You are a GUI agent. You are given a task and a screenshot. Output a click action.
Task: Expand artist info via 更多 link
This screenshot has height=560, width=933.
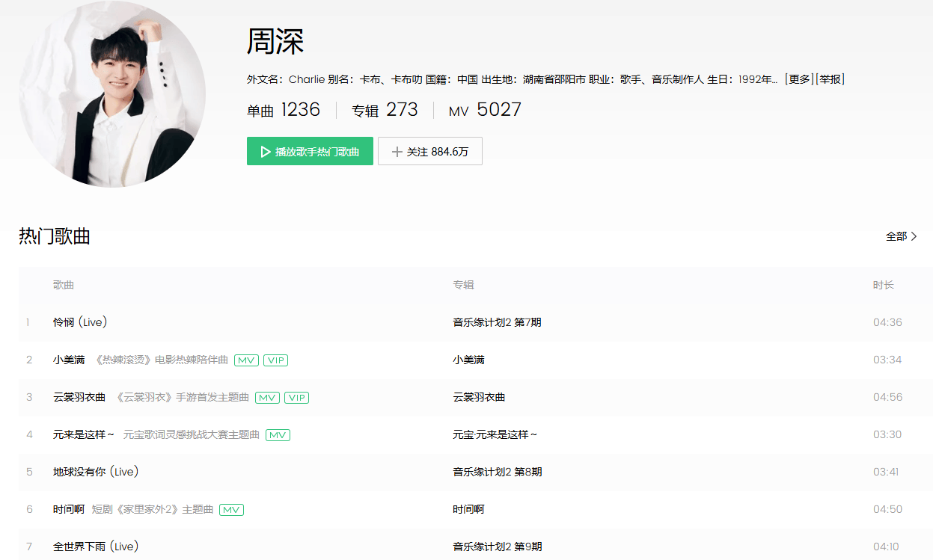click(x=798, y=79)
